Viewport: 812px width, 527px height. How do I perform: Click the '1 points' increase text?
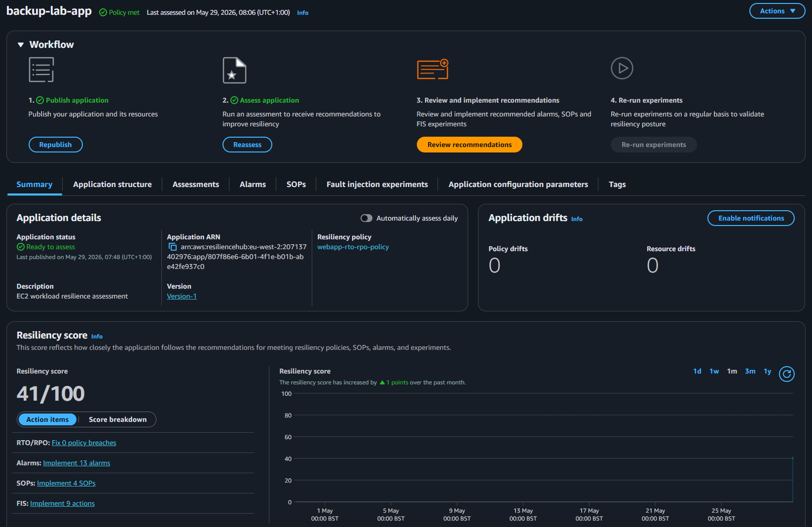click(397, 382)
